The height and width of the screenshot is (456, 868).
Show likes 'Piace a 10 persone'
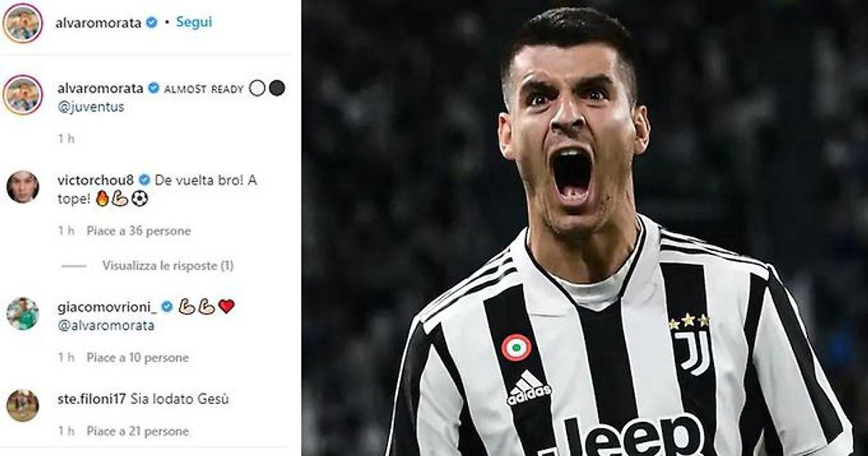click(x=137, y=358)
